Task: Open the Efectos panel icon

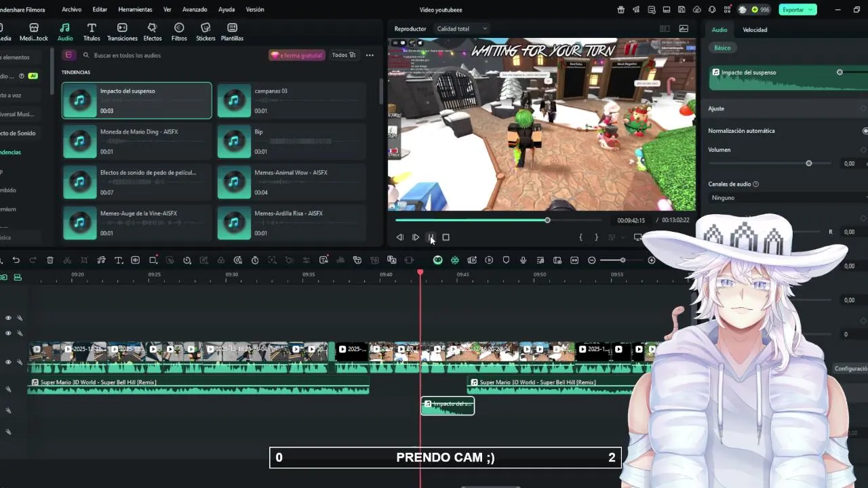Action: 152,32
